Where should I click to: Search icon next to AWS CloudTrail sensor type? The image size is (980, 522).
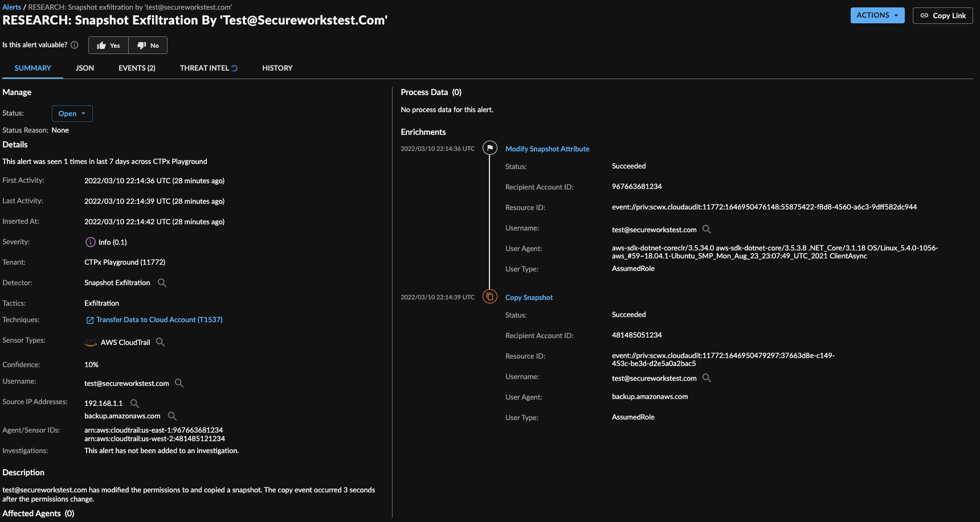point(161,342)
